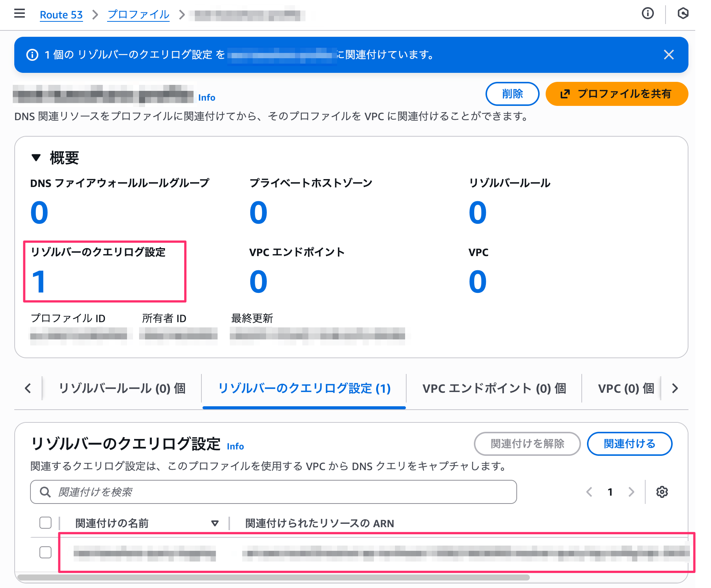Click the hexagon icon at top right

683,14
